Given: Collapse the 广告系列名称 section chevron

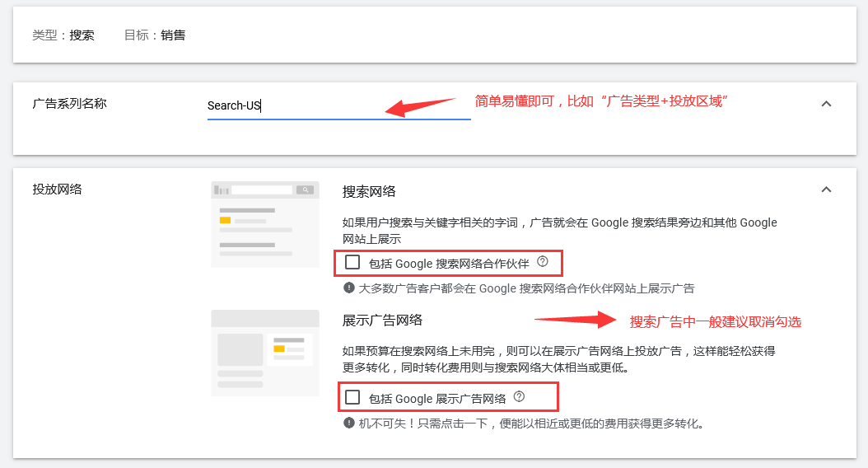Looking at the screenshot, I should pyautogui.click(x=826, y=104).
